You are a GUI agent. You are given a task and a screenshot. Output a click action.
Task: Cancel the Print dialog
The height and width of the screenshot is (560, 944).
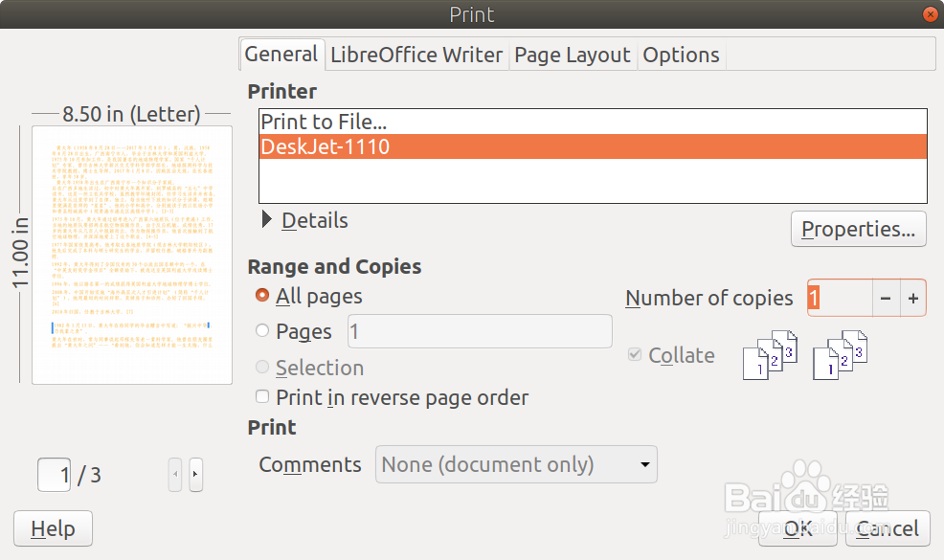point(888,528)
